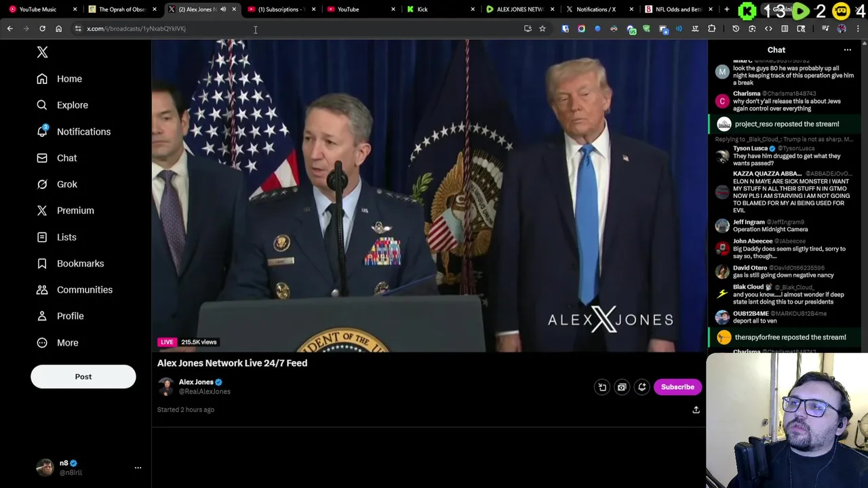Open the install/cast icon in address bar
This screenshot has height=488, width=868.
(528, 28)
